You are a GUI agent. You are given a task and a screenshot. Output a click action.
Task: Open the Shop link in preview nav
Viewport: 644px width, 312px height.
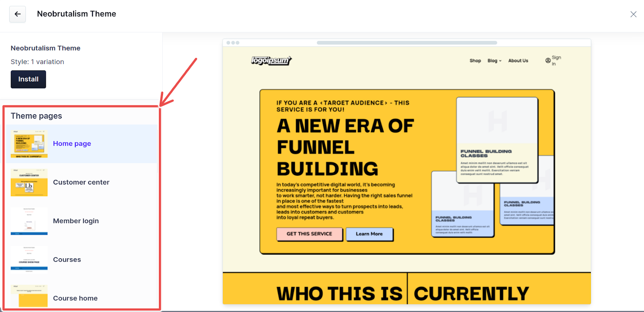[x=475, y=61]
